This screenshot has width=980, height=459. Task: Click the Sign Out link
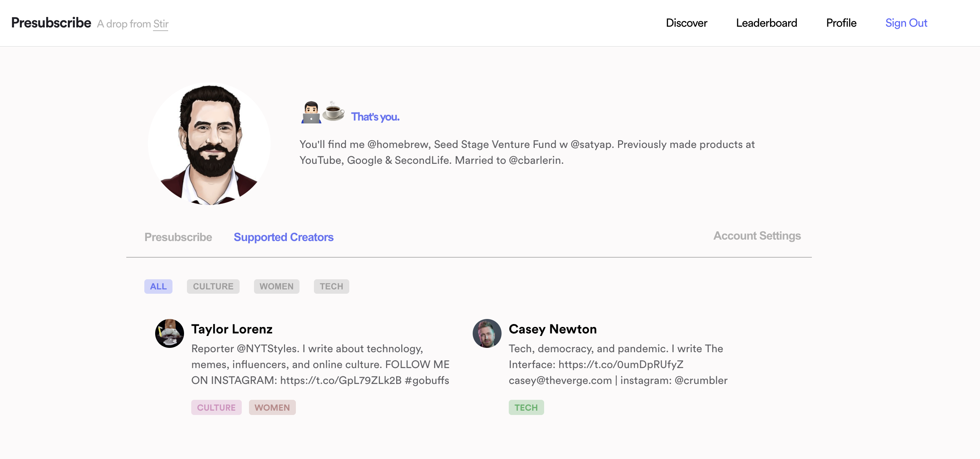click(906, 23)
